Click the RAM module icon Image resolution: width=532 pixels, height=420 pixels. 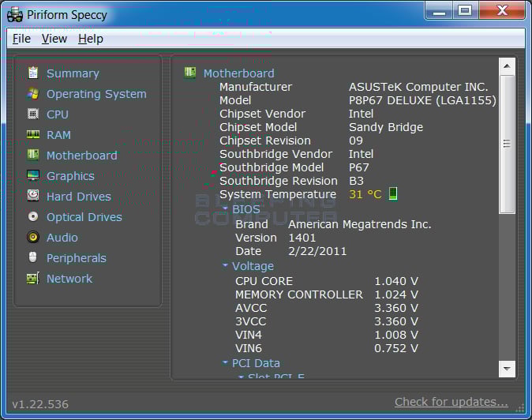(x=33, y=135)
